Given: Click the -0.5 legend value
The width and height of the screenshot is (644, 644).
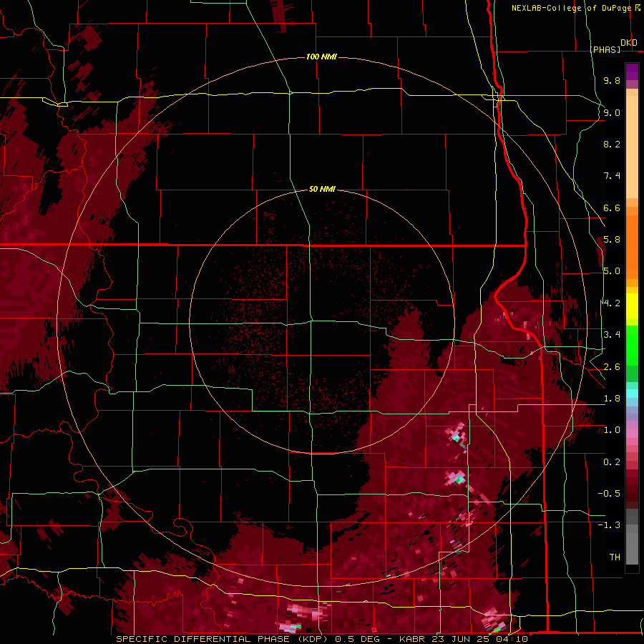Looking at the screenshot, I should pos(609,494).
